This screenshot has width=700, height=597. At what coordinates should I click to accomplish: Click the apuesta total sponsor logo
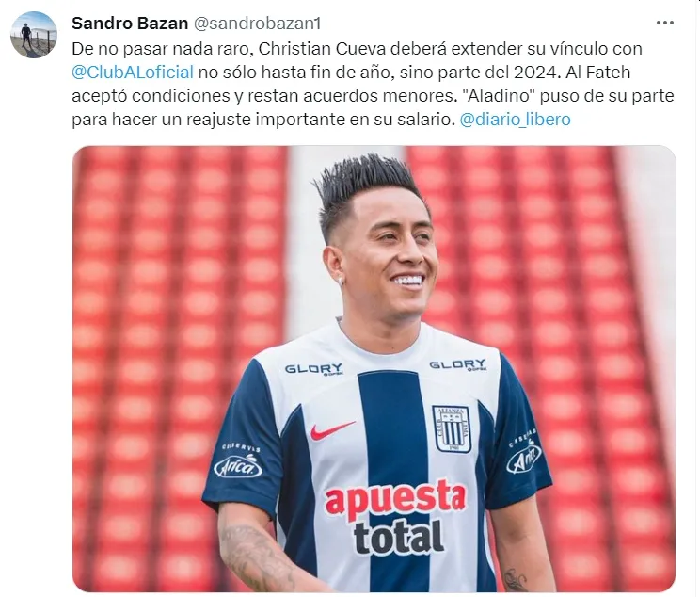(395, 516)
